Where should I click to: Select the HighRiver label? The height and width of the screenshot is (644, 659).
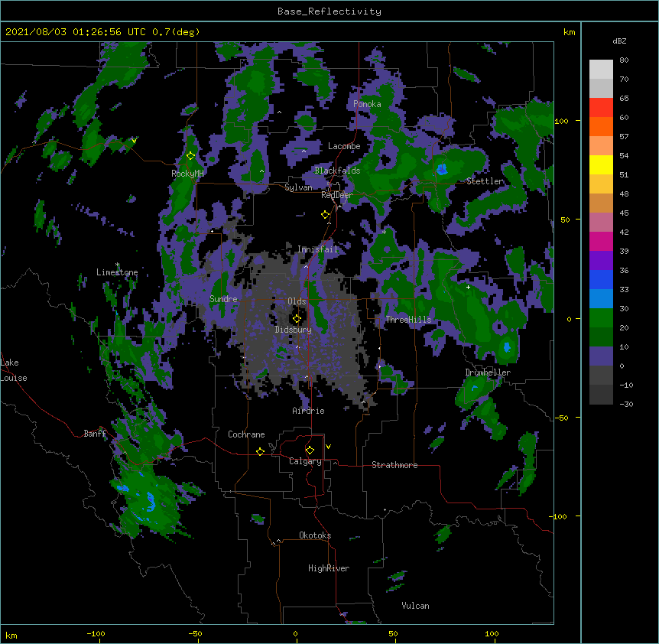coord(329,568)
